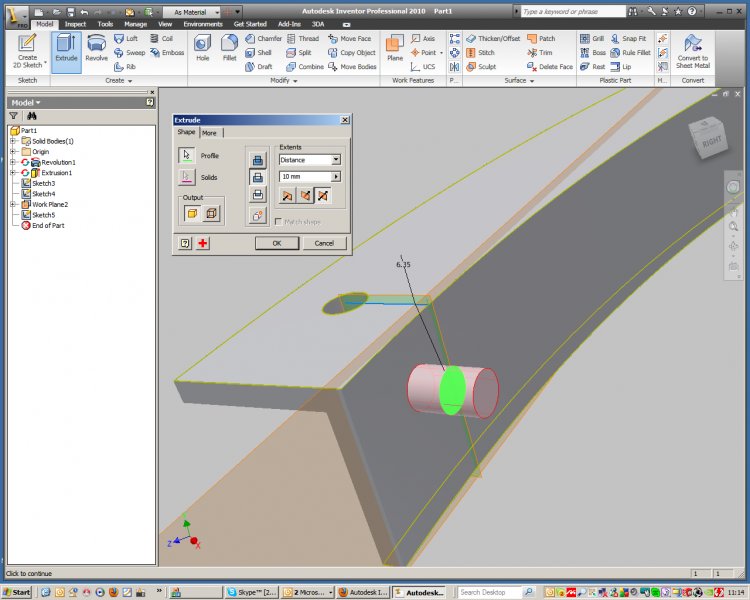Select Move Face tool
Screen dimensions: 750x600
(x=350, y=38)
